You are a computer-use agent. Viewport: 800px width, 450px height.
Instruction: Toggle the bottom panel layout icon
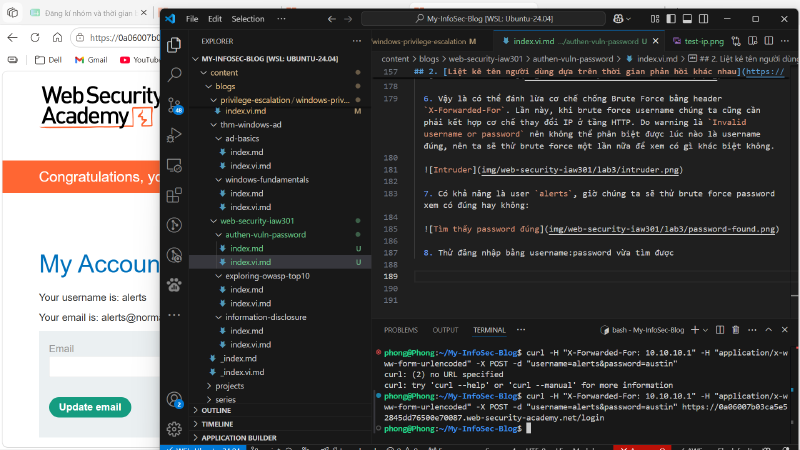click(x=687, y=19)
